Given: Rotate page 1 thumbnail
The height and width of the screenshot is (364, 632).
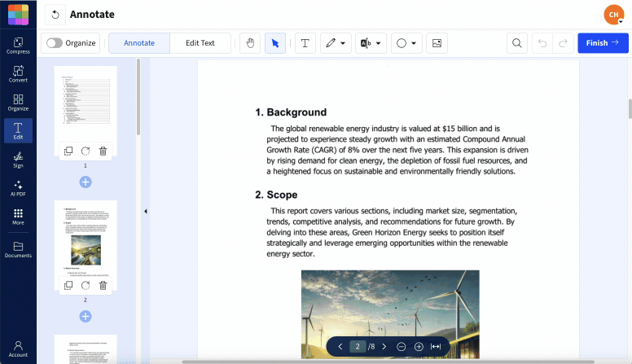Looking at the screenshot, I should pyautogui.click(x=86, y=151).
